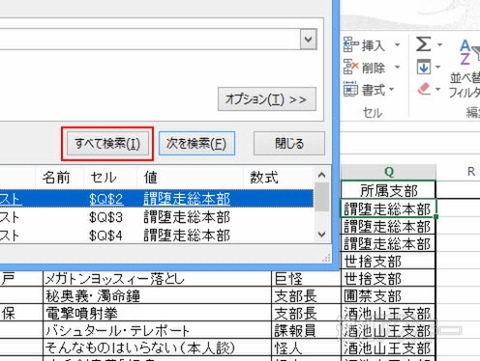
Task: Open the Clear dropdown arrow
Action: point(438,89)
